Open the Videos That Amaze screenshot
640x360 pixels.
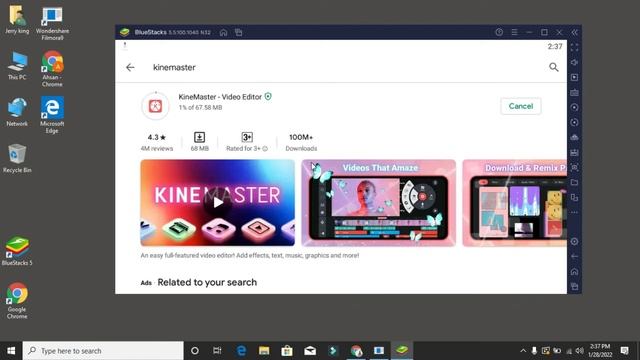click(x=378, y=203)
